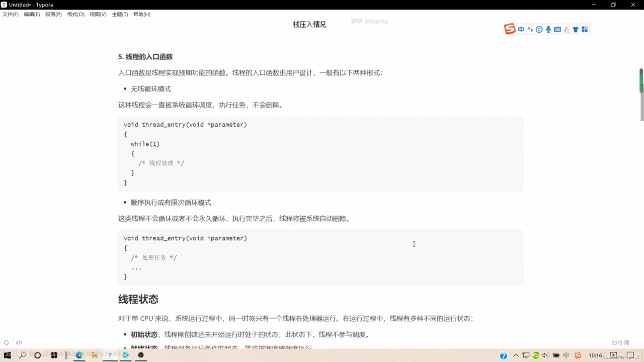
Task: Toggle the sidebar circle icon at bottom left
Action: pyautogui.click(x=6, y=343)
